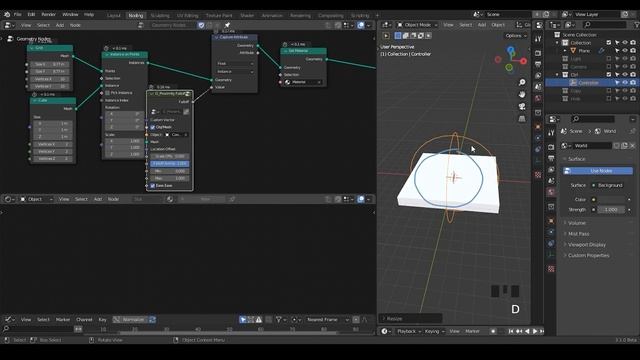Hide the Controller object with its eye icon
This screenshot has height=360, width=640.
(x=625, y=82)
